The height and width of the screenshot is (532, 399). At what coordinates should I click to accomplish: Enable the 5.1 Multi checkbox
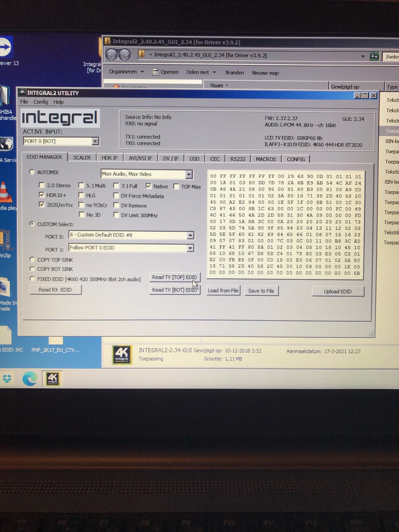click(x=81, y=185)
